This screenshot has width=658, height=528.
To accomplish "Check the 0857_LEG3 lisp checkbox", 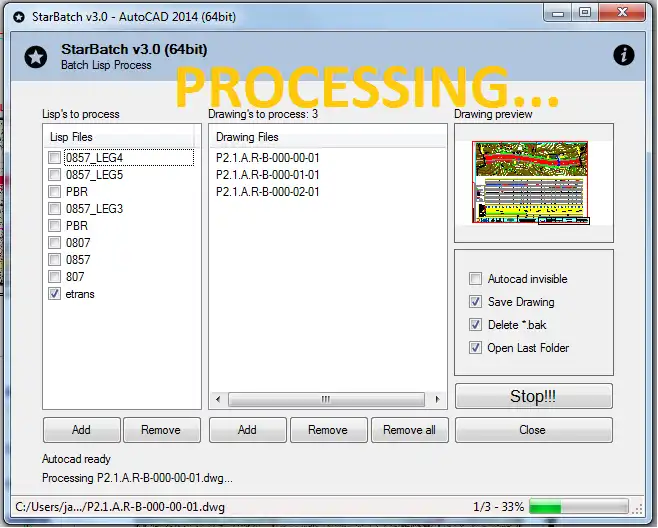I will click(54, 209).
